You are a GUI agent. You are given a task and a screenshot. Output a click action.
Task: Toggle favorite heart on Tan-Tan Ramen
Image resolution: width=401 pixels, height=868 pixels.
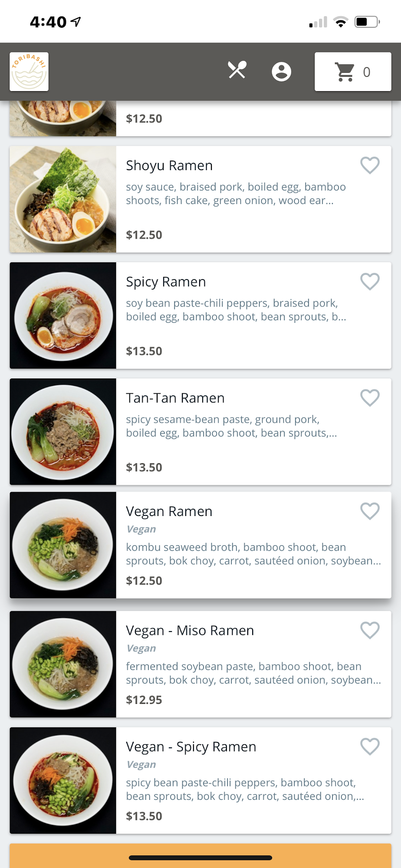pyautogui.click(x=370, y=398)
